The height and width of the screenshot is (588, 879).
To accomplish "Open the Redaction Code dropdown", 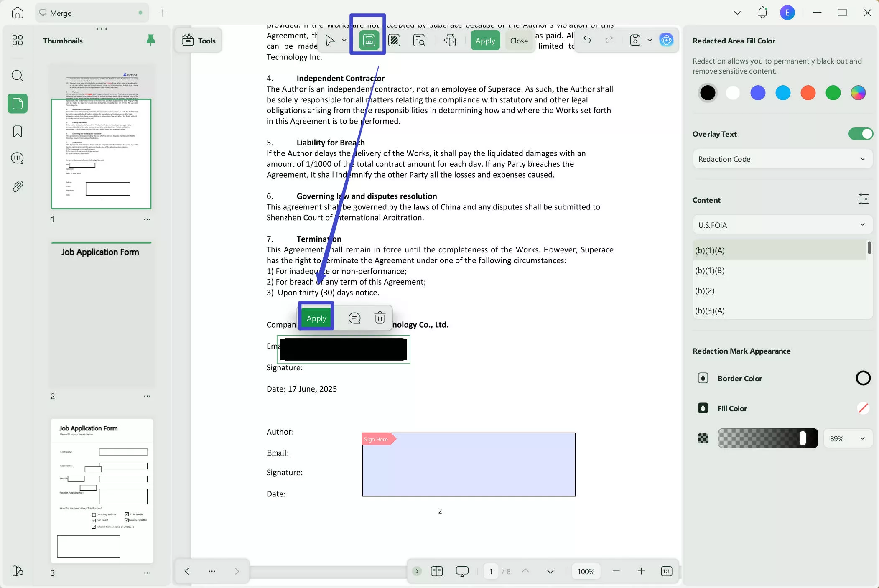I will coord(782,159).
